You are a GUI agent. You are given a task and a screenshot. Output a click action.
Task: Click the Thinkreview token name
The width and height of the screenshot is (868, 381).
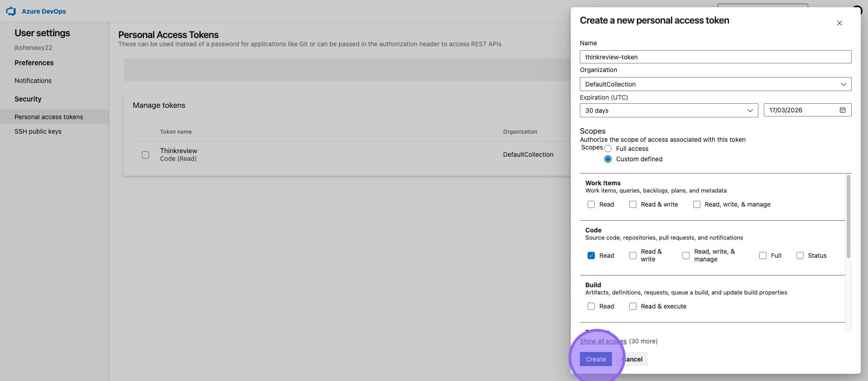pyautogui.click(x=178, y=151)
